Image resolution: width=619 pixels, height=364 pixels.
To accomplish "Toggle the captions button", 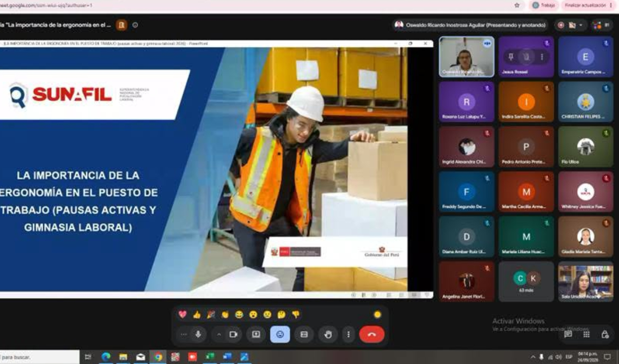I will tap(304, 334).
